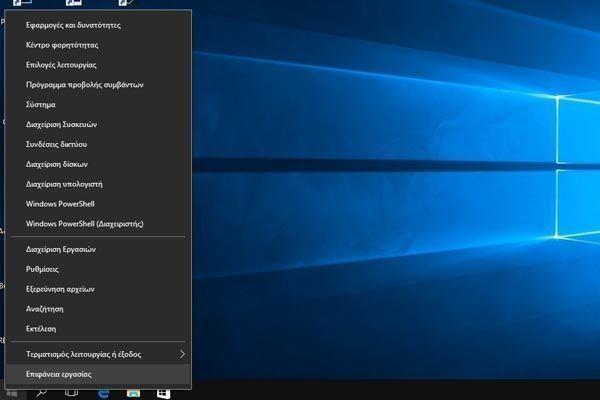Click the Start button on the taskbar
The height and width of the screenshot is (400, 600).
pyautogui.click(x=12, y=394)
